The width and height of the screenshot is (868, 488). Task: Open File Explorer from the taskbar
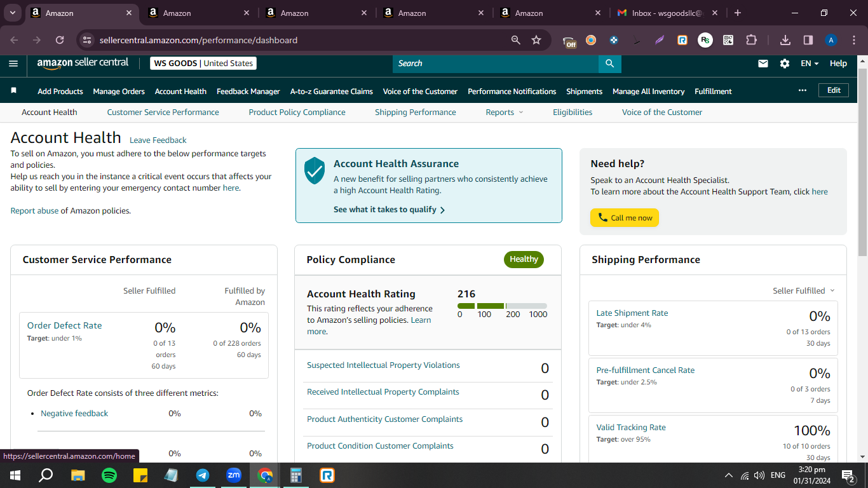(x=78, y=475)
